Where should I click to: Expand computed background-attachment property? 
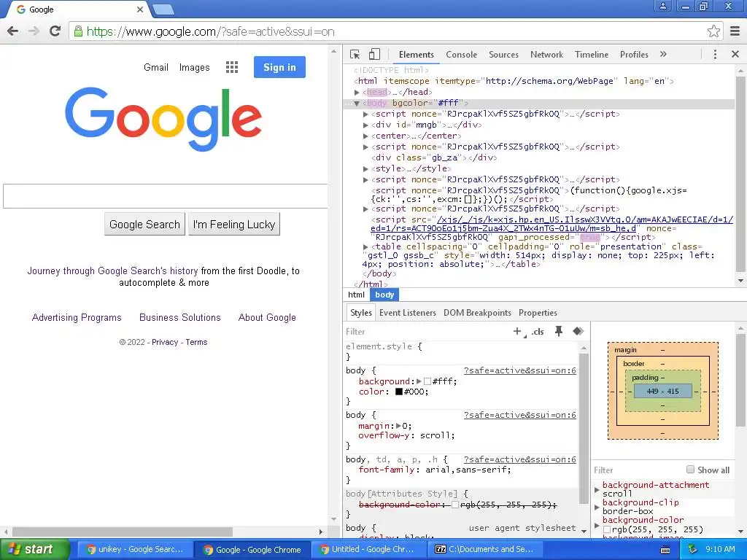pos(597,489)
